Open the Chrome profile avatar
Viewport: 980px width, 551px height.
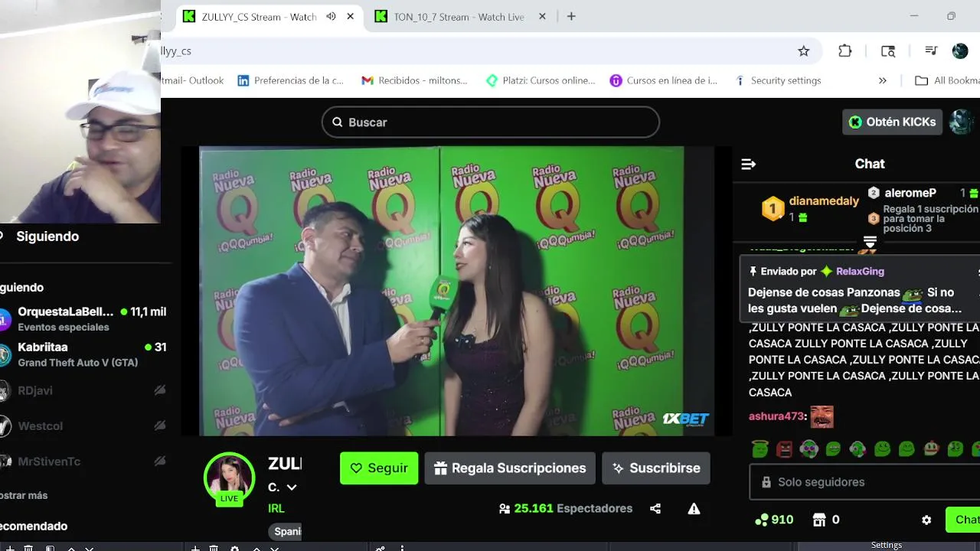coord(960,51)
